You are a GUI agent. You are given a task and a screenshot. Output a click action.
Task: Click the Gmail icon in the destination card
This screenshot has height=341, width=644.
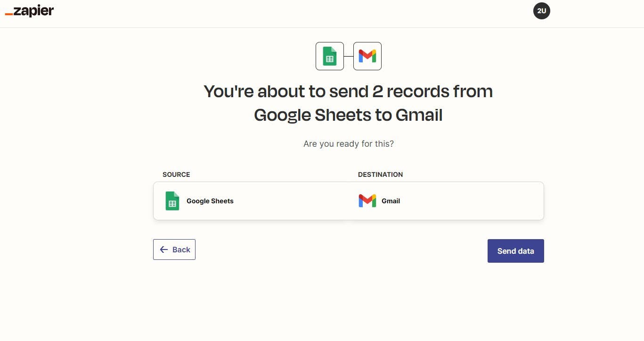coord(367,201)
